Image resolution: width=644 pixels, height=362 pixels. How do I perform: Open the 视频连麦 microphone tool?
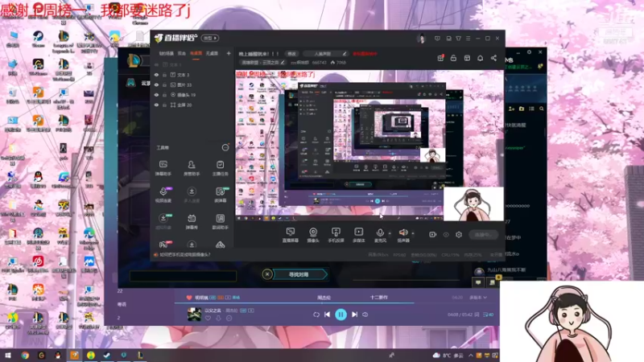point(163,195)
